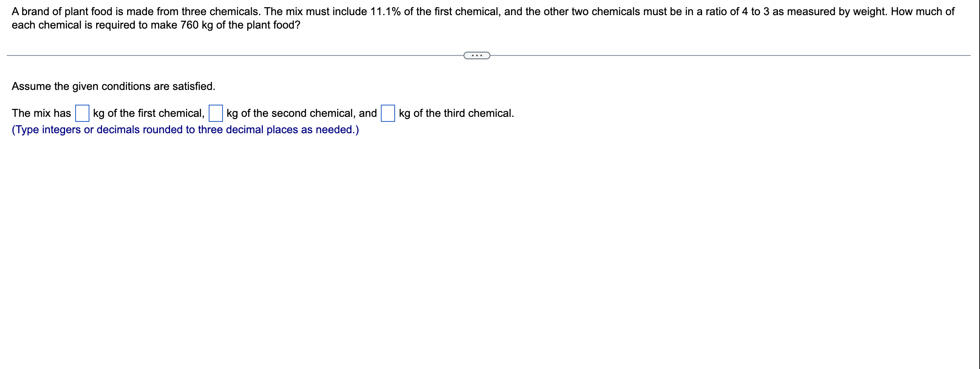Focus the empty box before 'kg of the third chemical'
Screen dimensions: 980x369
pos(388,113)
